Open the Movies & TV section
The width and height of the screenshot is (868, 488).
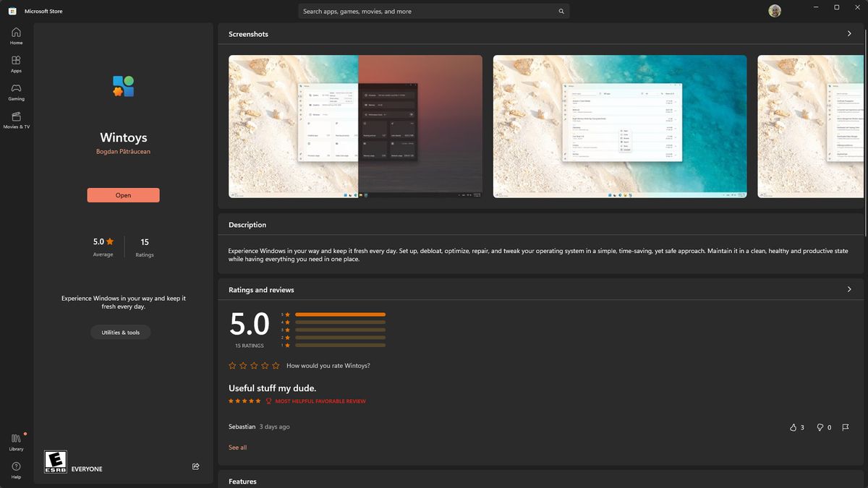15,119
